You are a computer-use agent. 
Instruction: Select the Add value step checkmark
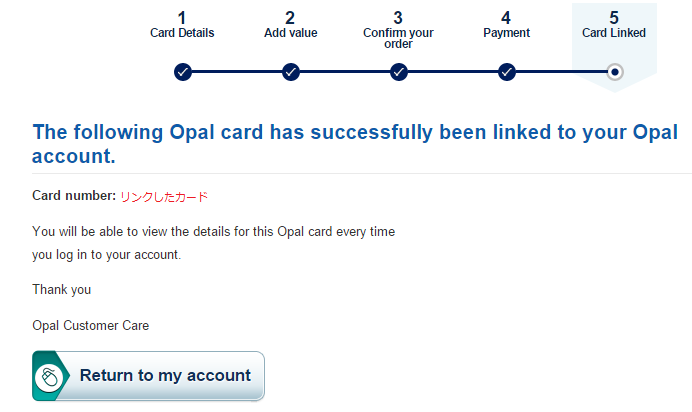pos(291,72)
